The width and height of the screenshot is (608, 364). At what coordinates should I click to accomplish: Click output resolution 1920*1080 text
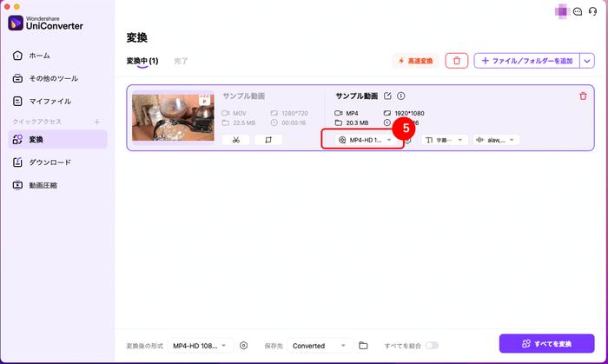[409, 113]
